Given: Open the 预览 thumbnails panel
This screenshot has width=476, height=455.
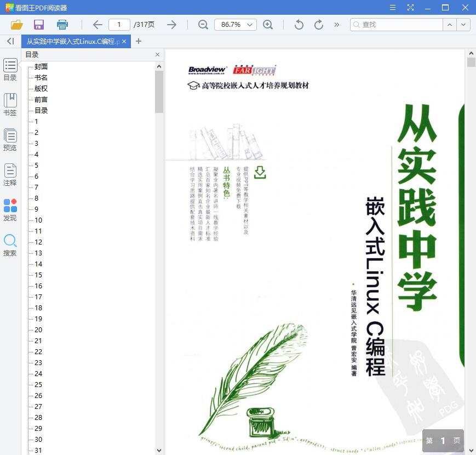Looking at the screenshot, I should pyautogui.click(x=10, y=140).
